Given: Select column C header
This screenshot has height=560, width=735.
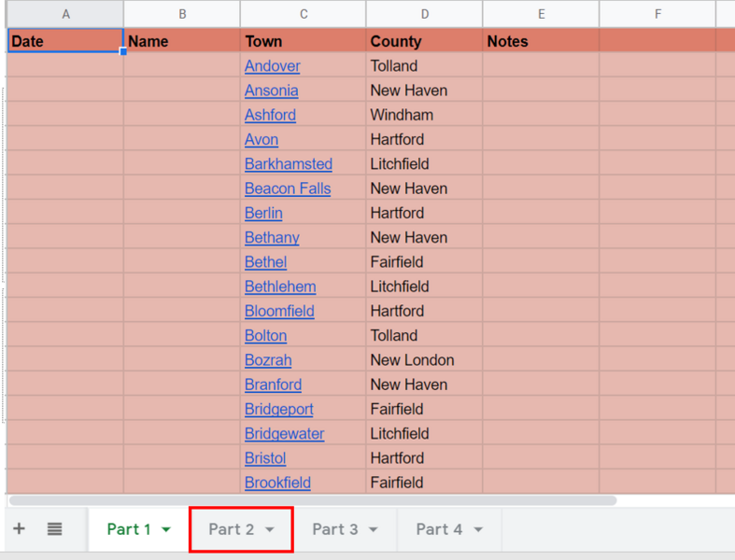Looking at the screenshot, I should pyautogui.click(x=303, y=14).
